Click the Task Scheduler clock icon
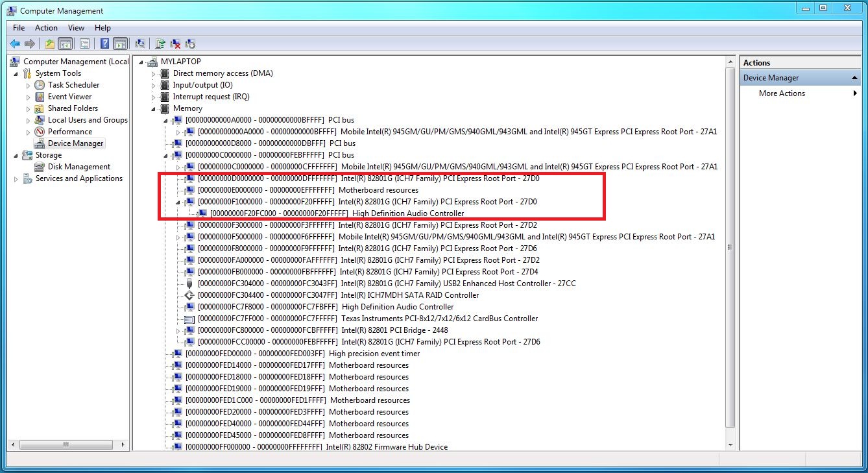868x473 pixels. click(x=40, y=85)
